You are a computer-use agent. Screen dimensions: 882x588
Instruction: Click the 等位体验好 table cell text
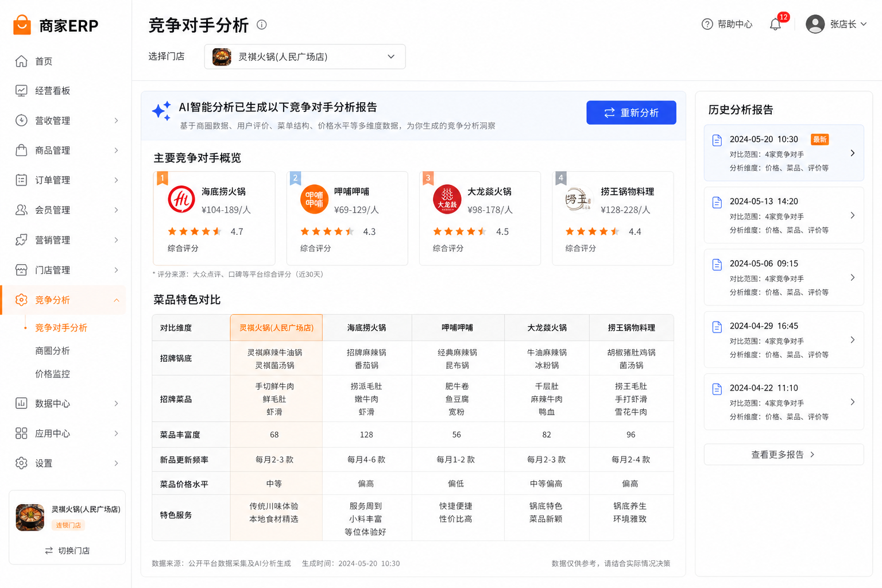(365, 532)
